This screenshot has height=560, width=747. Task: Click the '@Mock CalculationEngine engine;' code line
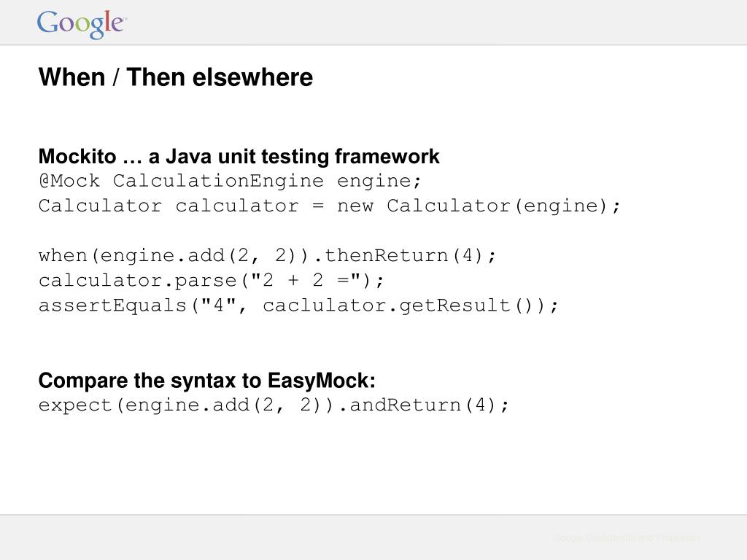230,182
